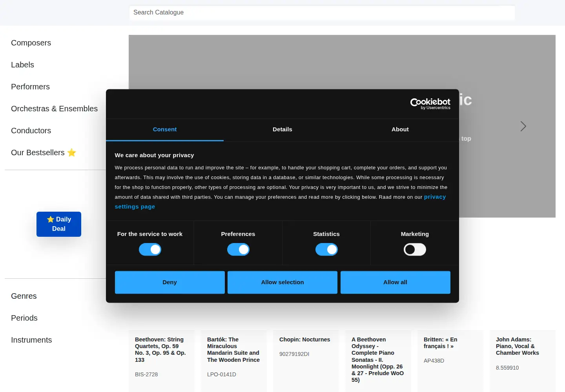This screenshot has height=392, width=565.
Task: Click catalogue number AP438D
Action: click(x=434, y=361)
